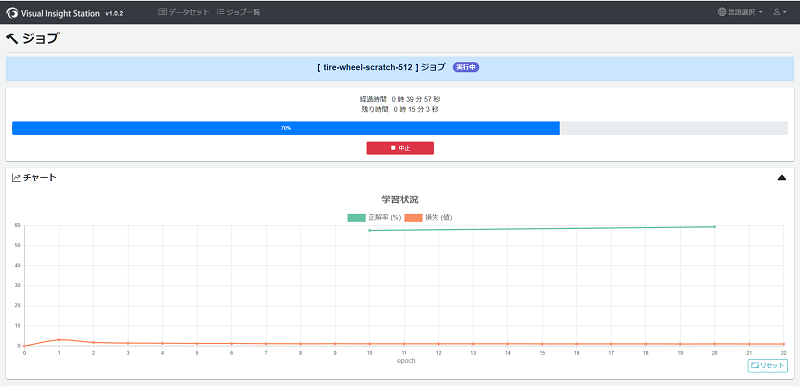
Task: Click the 実行中 status badge
Action: (466, 67)
